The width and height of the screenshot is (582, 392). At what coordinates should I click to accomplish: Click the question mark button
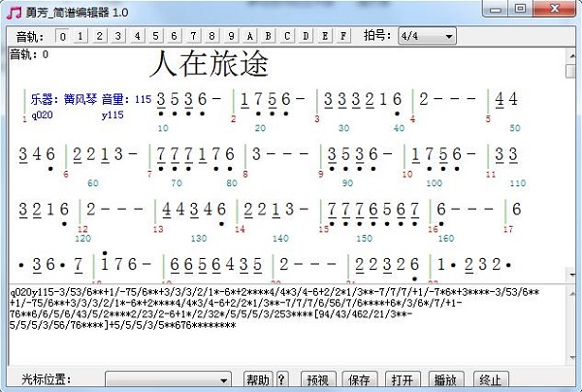pos(281,379)
